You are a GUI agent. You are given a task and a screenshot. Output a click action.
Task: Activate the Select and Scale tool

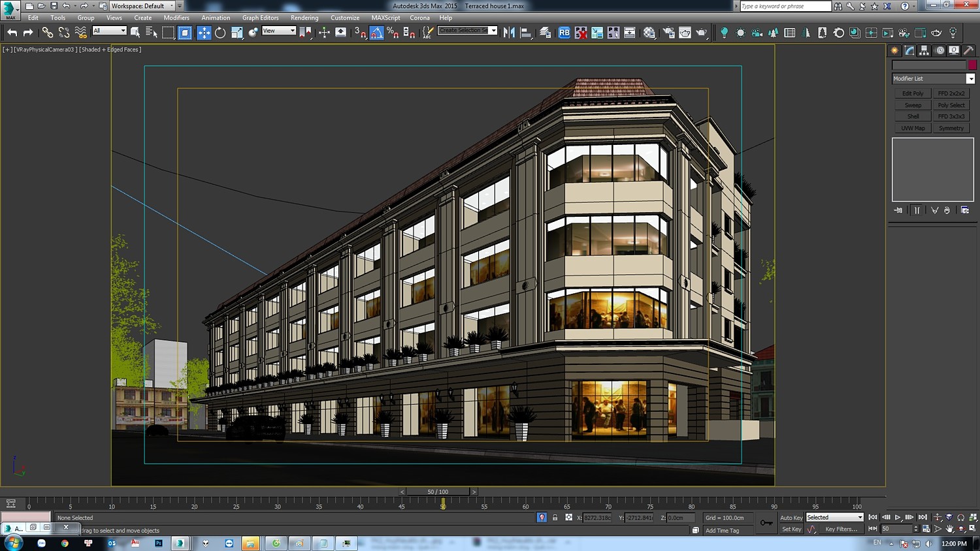tap(237, 32)
